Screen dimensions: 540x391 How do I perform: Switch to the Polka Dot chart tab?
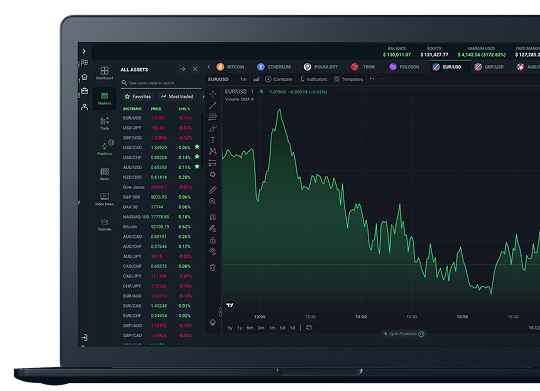pos(321,67)
